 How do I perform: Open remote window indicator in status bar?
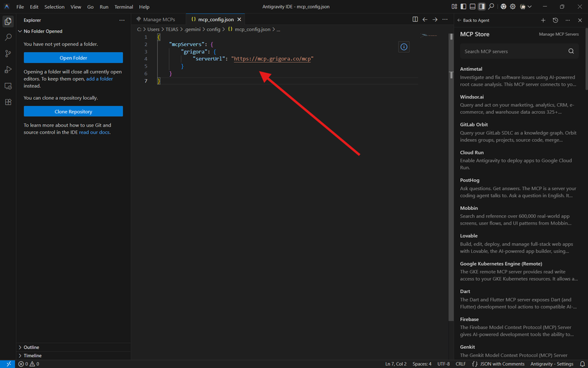click(8, 364)
